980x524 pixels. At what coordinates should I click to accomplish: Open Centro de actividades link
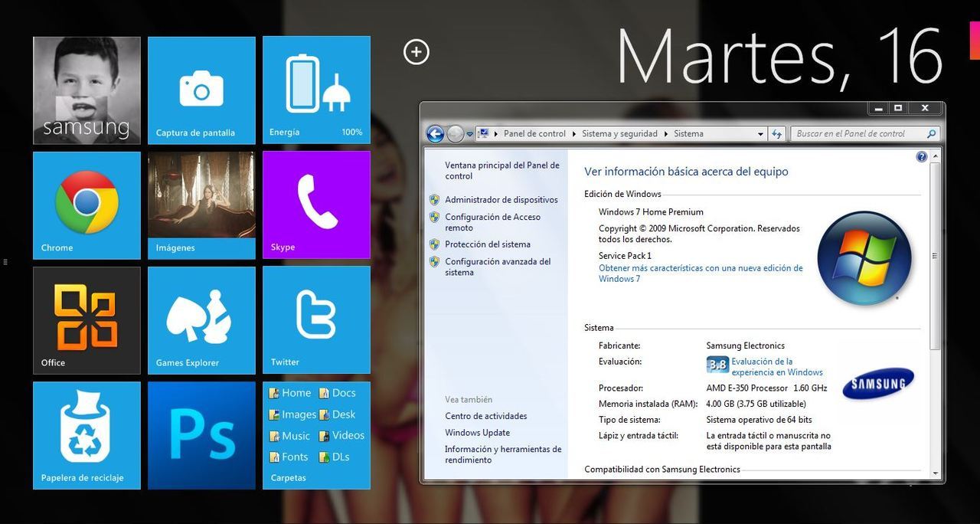[x=486, y=416]
